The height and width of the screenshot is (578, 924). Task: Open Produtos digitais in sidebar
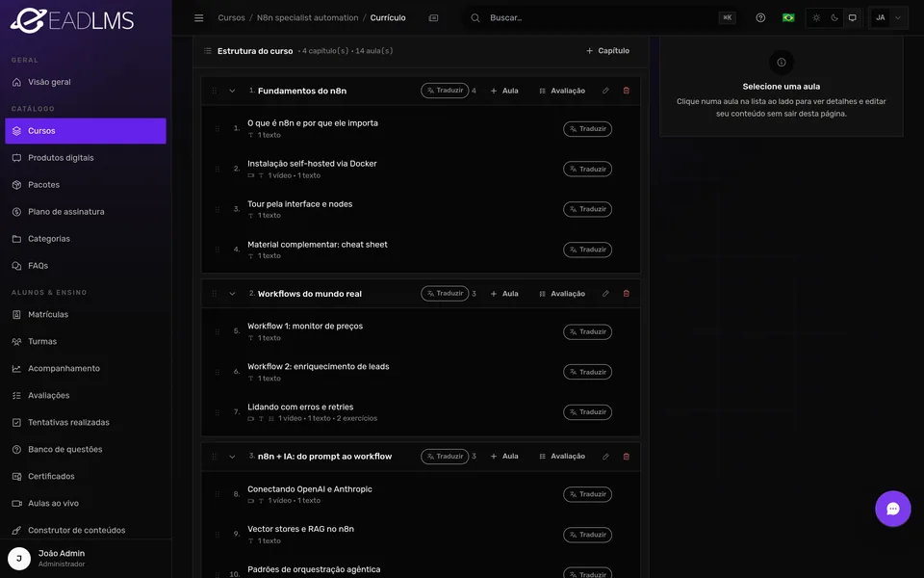pyautogui.click(x=86, y=157)
